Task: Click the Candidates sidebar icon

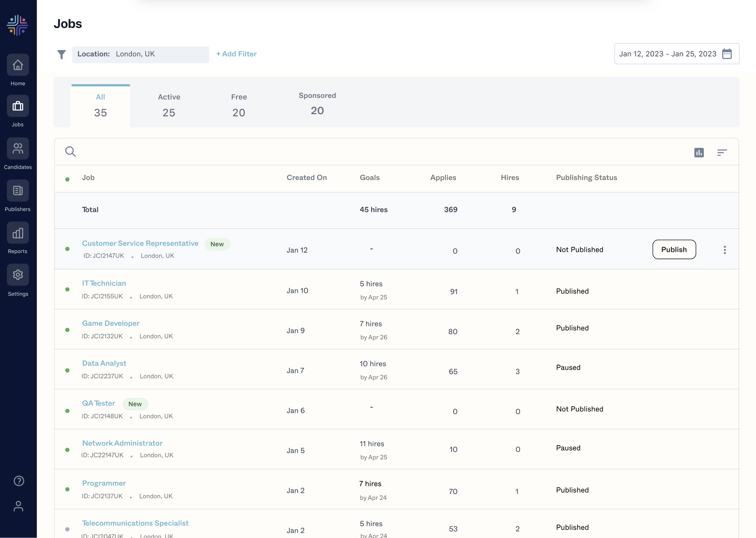Action: [18, 149]
